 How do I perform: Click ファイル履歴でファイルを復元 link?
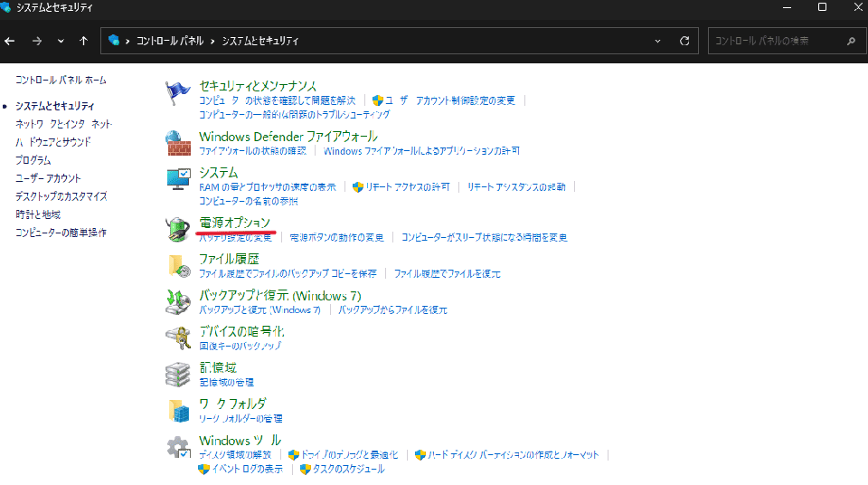tap(448, 274)
